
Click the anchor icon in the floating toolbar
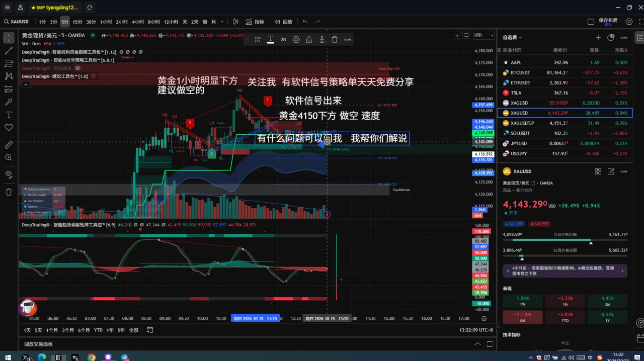pyautogui.click(x=321, y=39)
